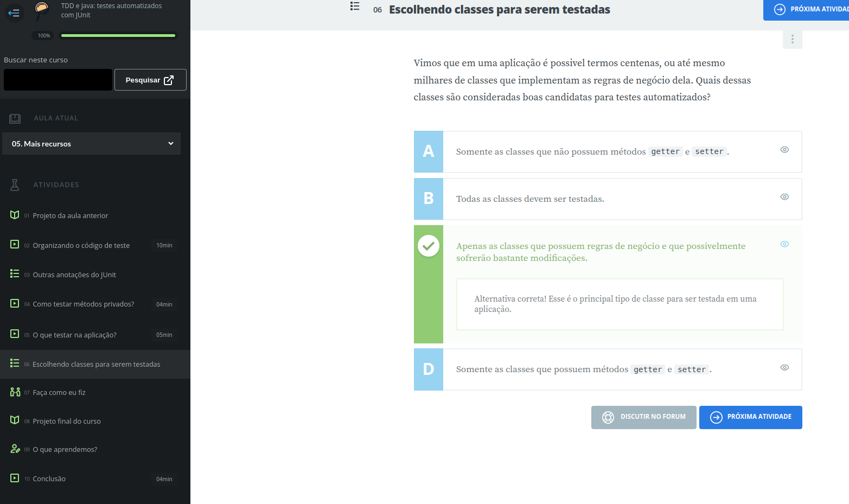This screenshot has height=504, width=849.
Task: Click the list icon for Outras anotações do JUnit
Action: [15, 274]
